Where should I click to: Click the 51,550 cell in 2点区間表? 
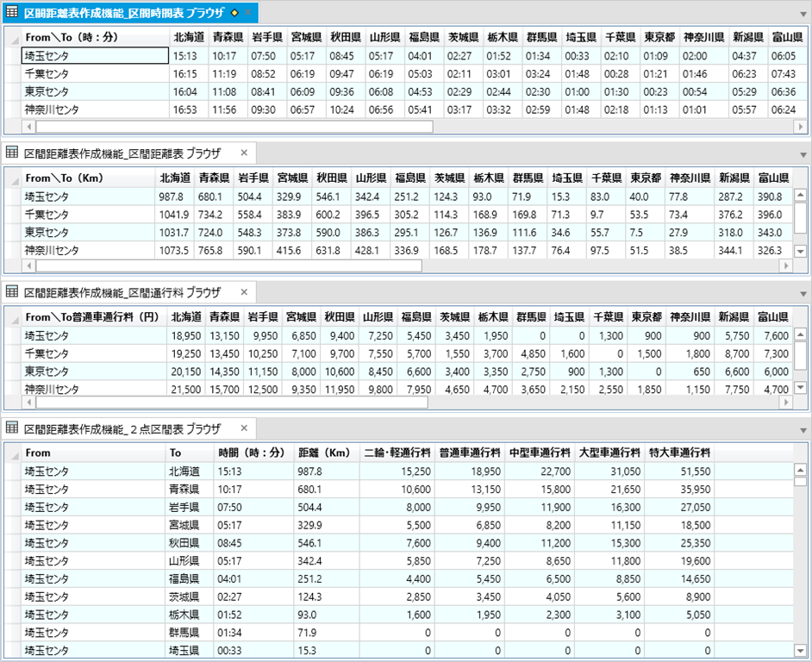tap(679, 472)
